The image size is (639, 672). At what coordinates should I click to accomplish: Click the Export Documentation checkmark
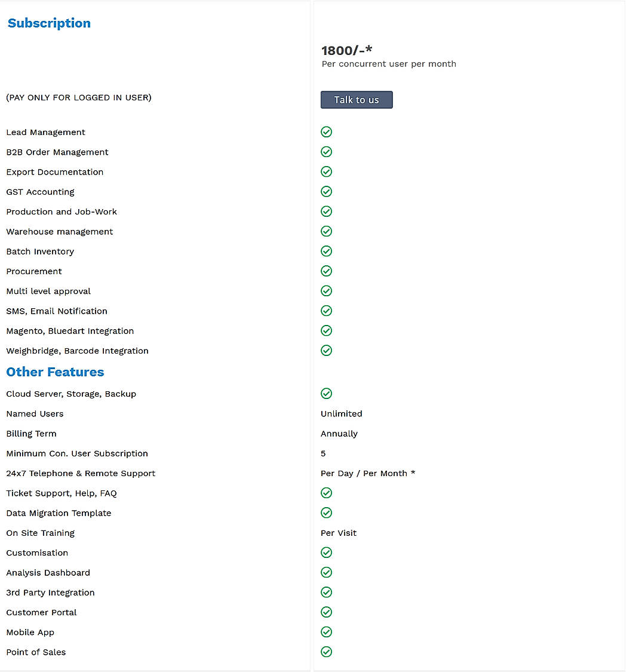coord(326,171)
